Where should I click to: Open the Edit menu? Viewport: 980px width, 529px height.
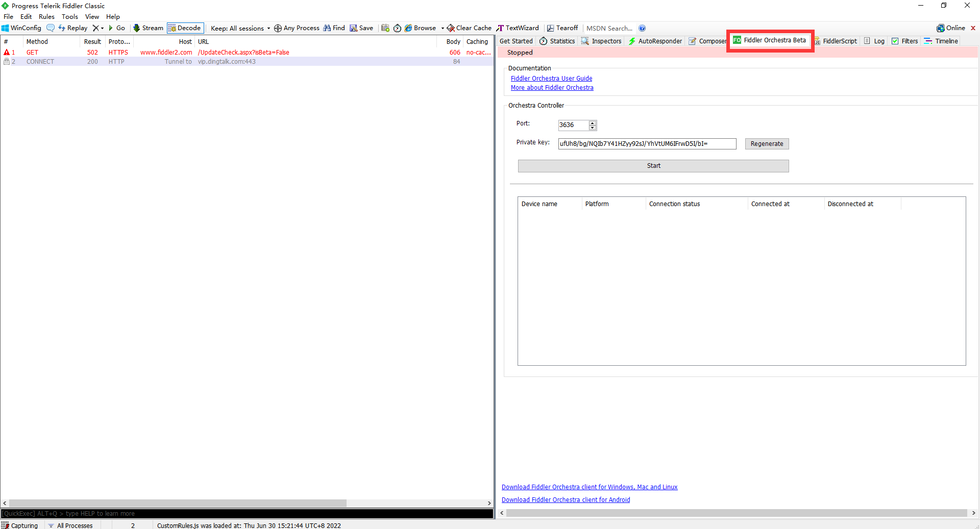point(26,16)
